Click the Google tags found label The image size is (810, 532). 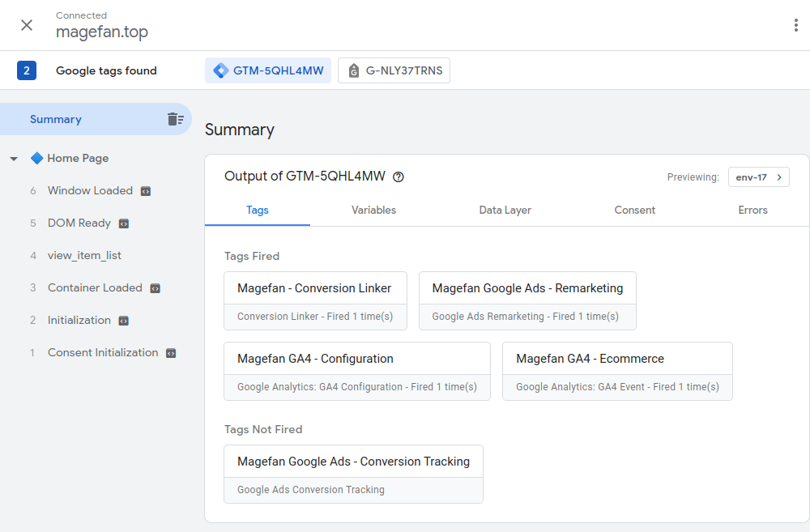[x=106, y=70]
